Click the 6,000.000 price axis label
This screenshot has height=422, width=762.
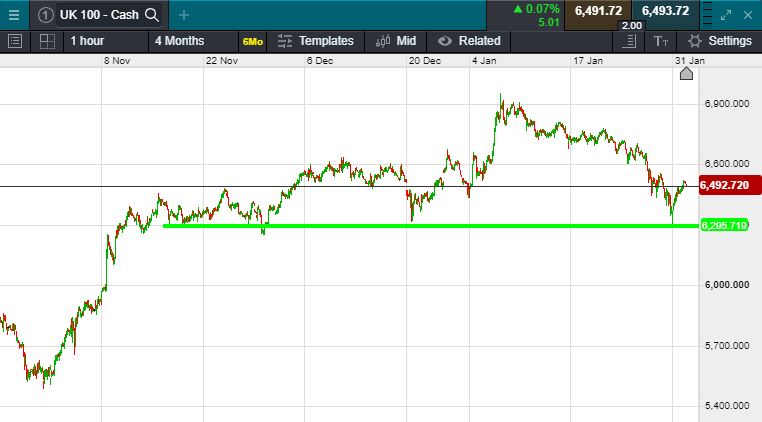[727, 285]
